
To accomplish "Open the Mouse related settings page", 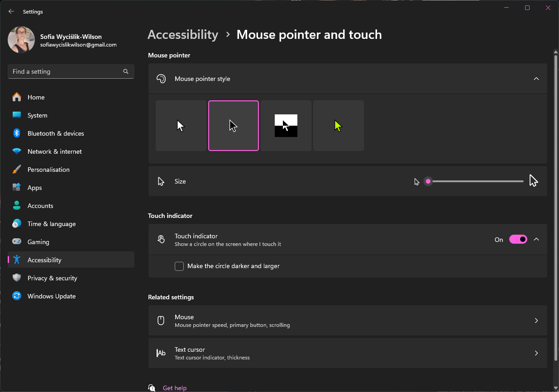I will (x=348, y=321).
